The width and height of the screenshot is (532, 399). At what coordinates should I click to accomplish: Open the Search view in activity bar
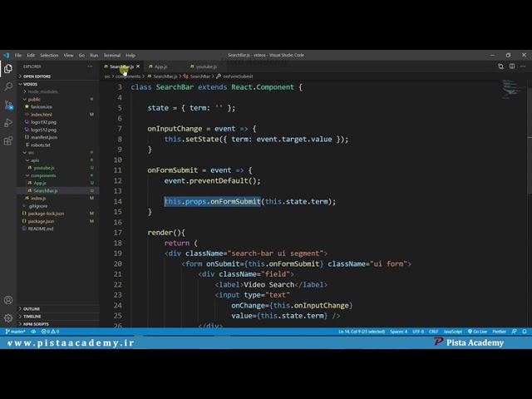tap(8, 86)
